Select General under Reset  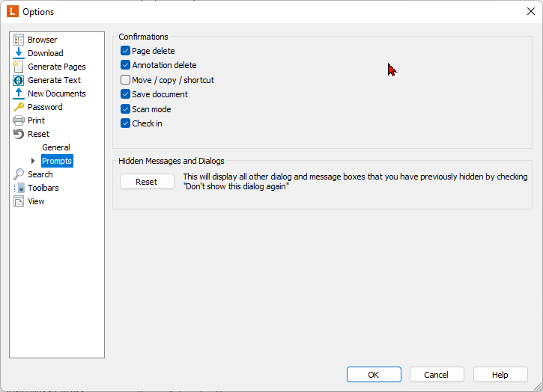point(56,147)
